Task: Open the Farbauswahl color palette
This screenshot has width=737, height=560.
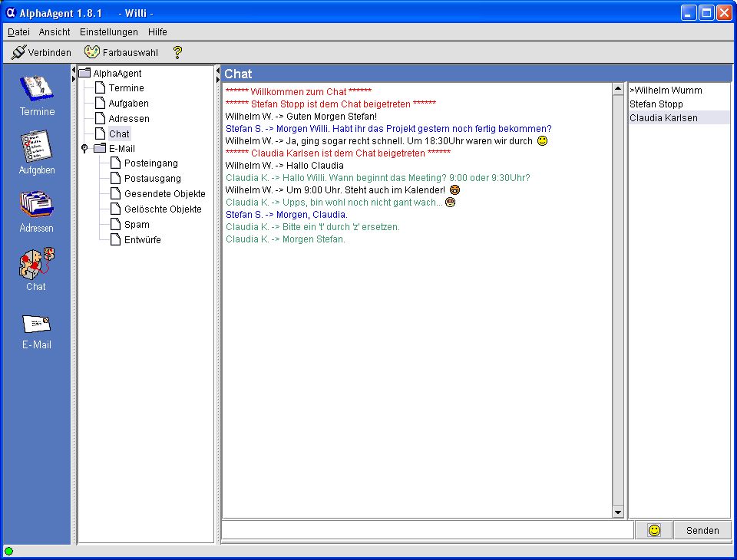Action: point(121,52)
